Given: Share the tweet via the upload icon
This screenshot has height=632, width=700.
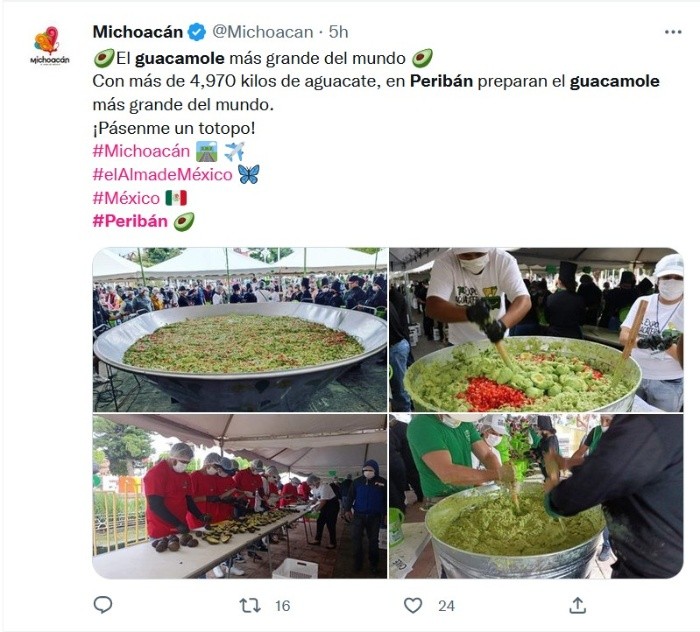Looking at the screenshot, I should (x=578, y=605).
